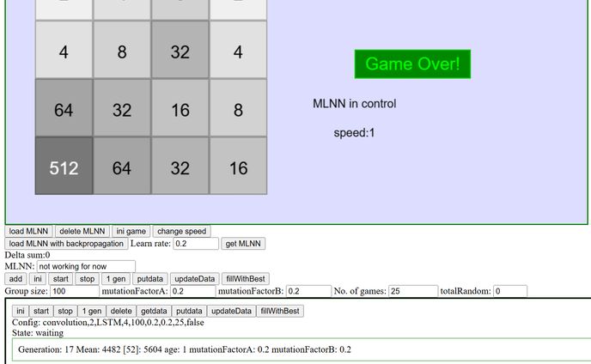This screenshot has width=591, height=364.
Task: Click the add button
Action: pyautogui.click(x=15, y=279)
